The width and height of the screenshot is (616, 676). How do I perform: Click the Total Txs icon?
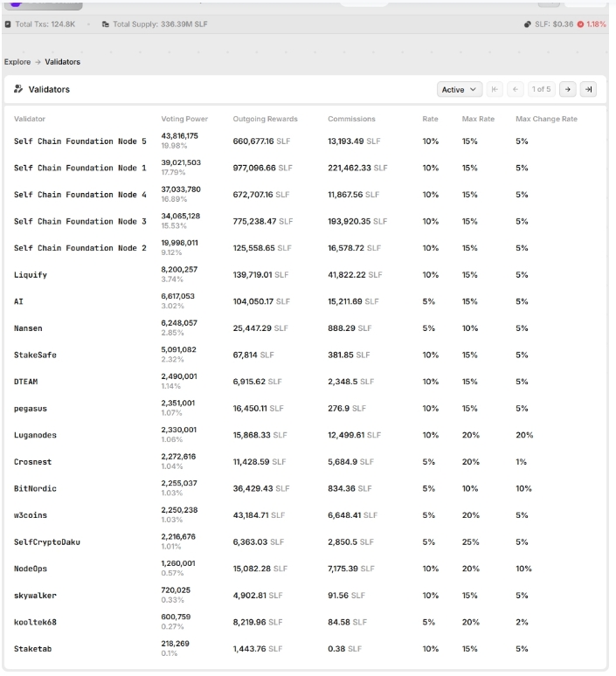(x=8, y=24)
